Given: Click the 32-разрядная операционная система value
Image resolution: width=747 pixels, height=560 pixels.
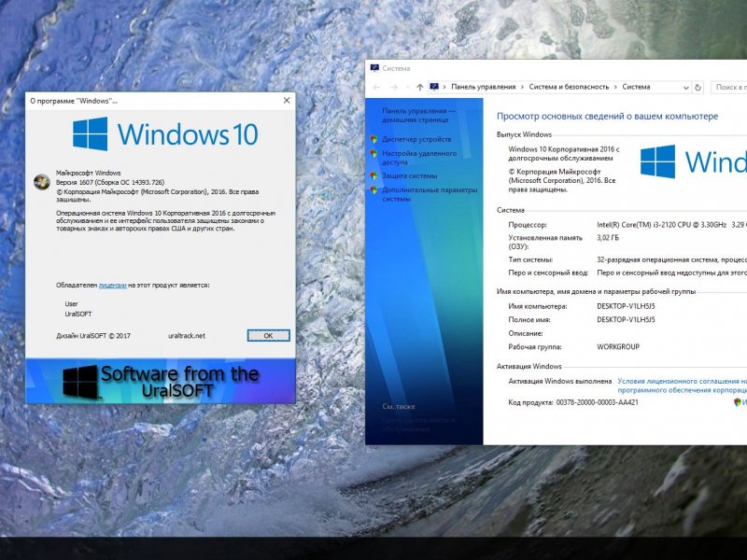Looking at the screenshot, I should click(671, 260).
